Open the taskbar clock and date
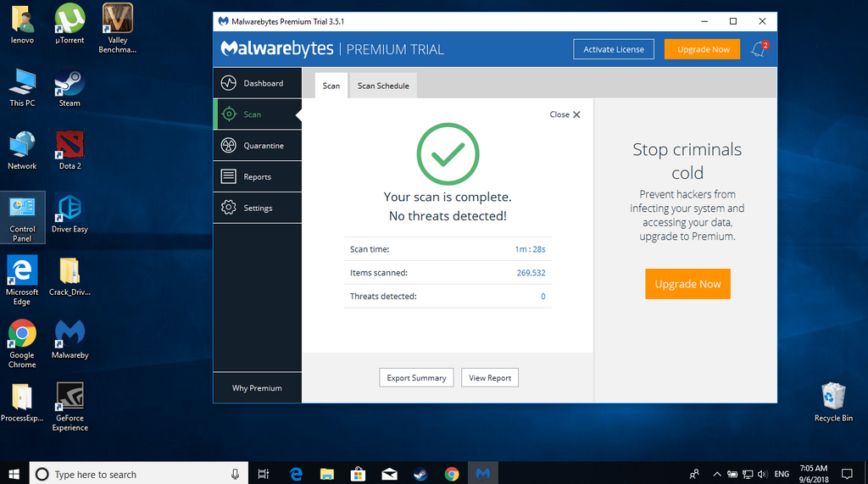Image resolution: width=868 pixels, height=484 pixels. tap(814, 474)
